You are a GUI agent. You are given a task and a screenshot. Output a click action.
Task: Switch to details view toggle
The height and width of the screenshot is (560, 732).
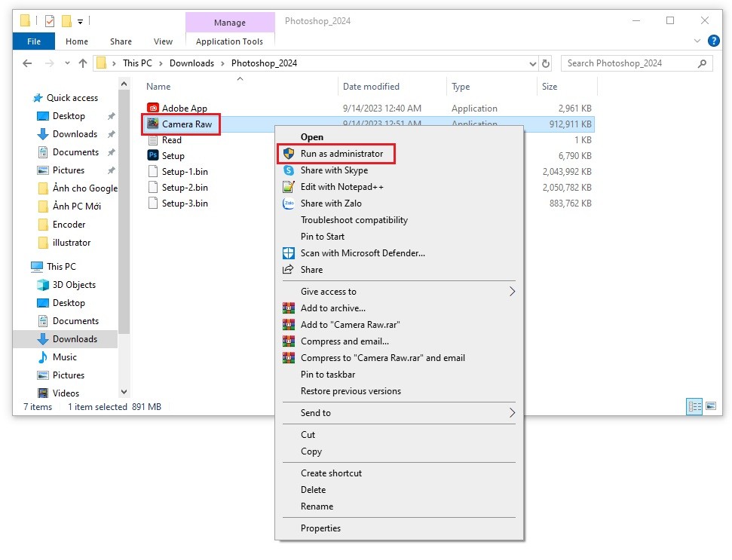tap(694, 406)
